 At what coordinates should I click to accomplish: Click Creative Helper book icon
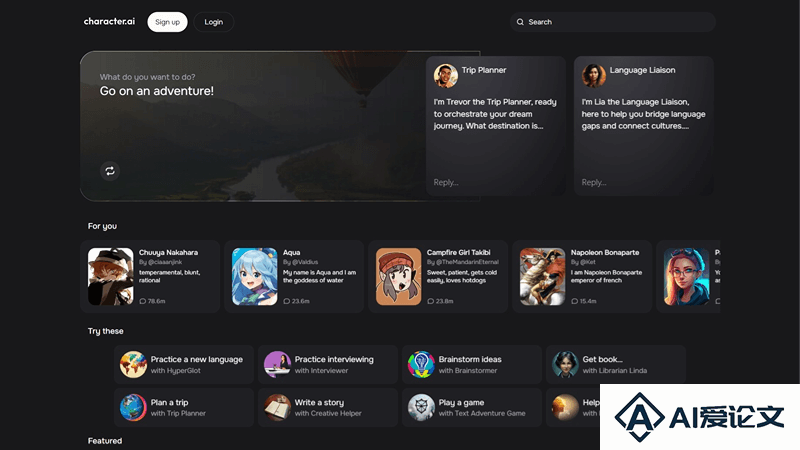(x=277, y=407)
